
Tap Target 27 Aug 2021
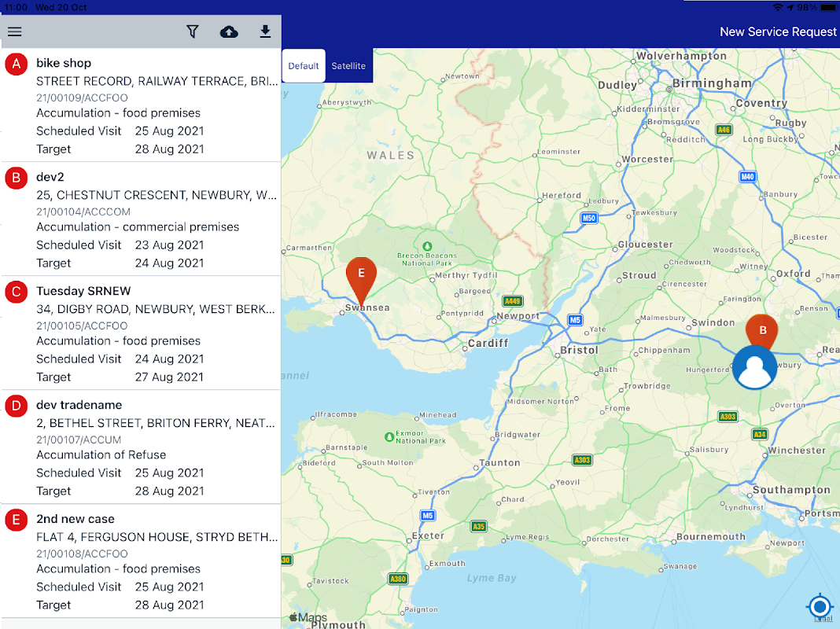point(120,377)
